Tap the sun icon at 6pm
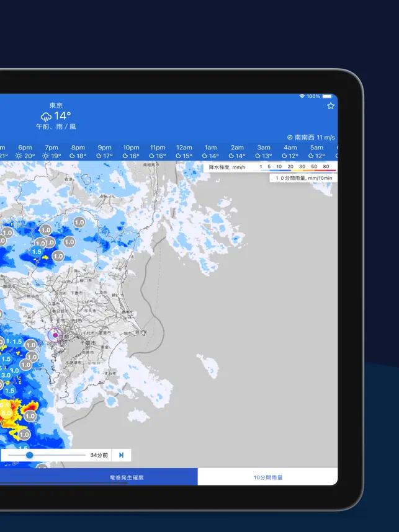This screenshot has width=399, height=532. point(19,156)
